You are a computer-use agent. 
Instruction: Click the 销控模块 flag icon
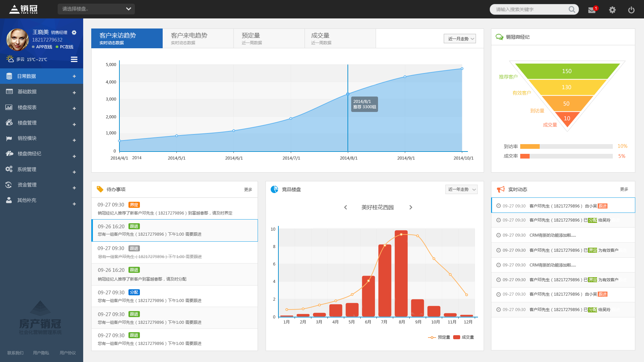(9, 138)
